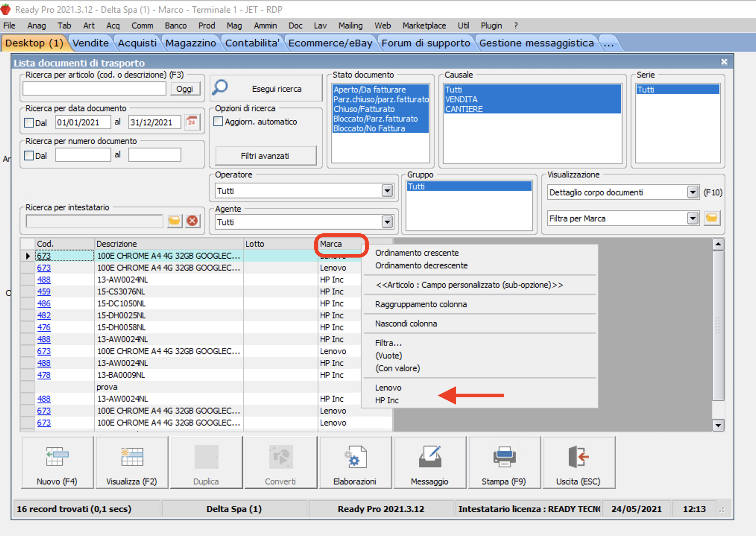The height and width of the screenshot is (536, 756).
Task: Click the article search input field
Action: click(x=94, y=89)
